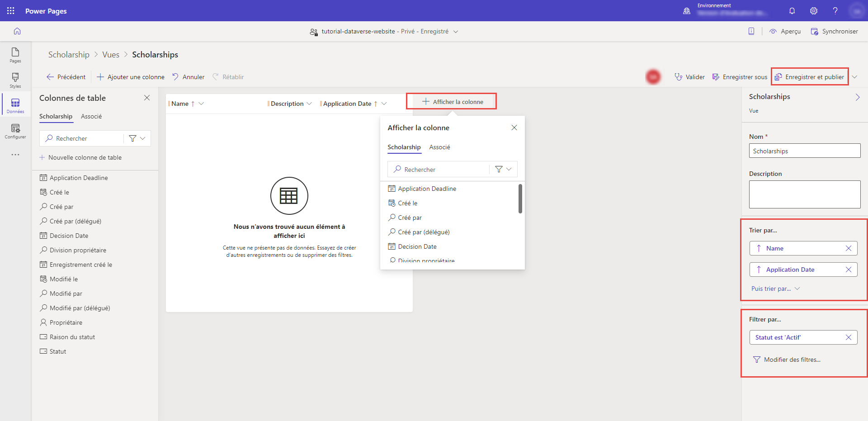This screenshot has width=868, height=421.
Task: Open the Pages workspace
Action: (15, 55)
